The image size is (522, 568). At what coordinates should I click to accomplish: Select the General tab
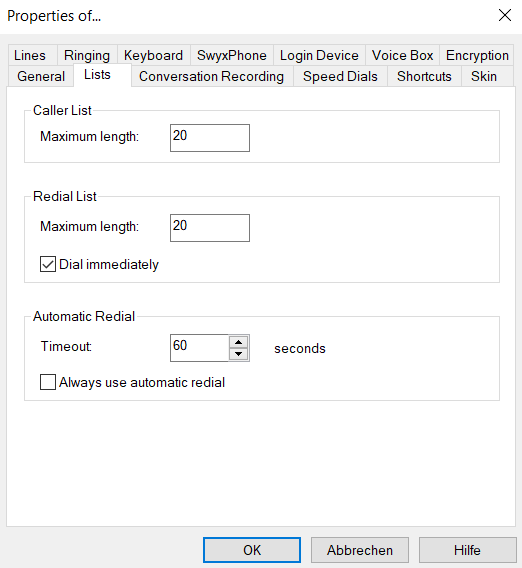[41, 76]
